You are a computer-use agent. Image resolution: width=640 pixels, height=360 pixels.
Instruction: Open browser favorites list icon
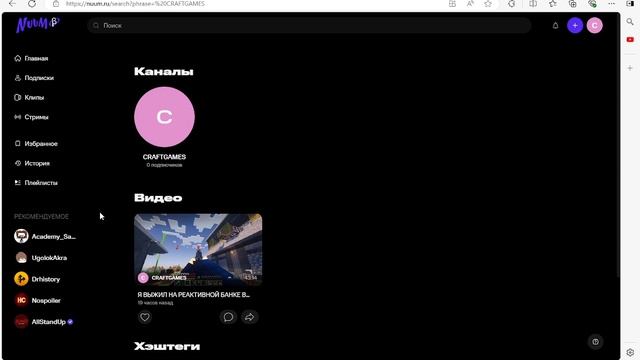click(553, 4)
